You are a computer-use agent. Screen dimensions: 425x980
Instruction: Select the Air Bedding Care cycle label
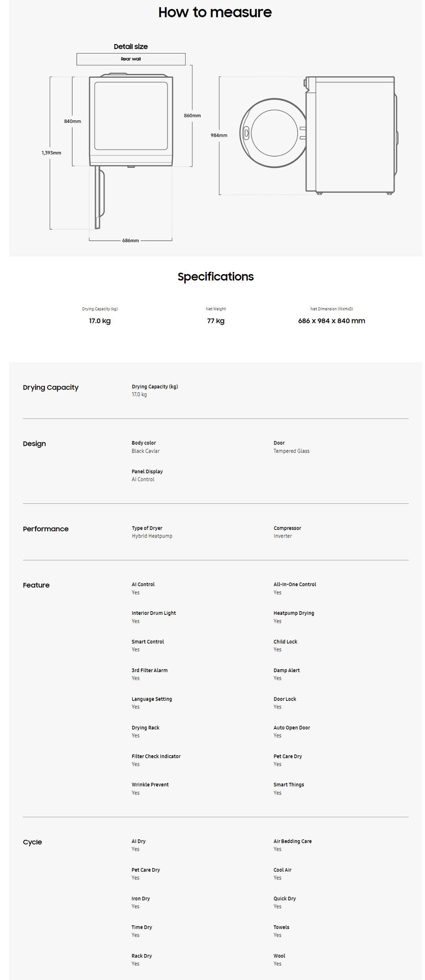pos(292,841)
